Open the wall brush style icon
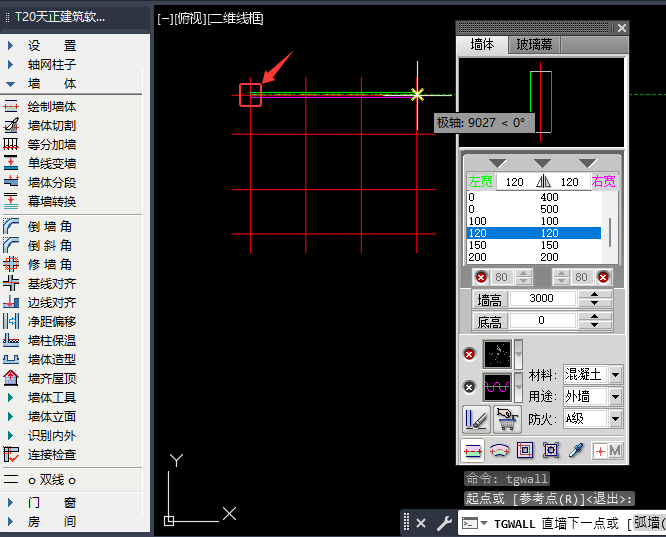Screen dimensions: 666x537 tap(476, 419)
